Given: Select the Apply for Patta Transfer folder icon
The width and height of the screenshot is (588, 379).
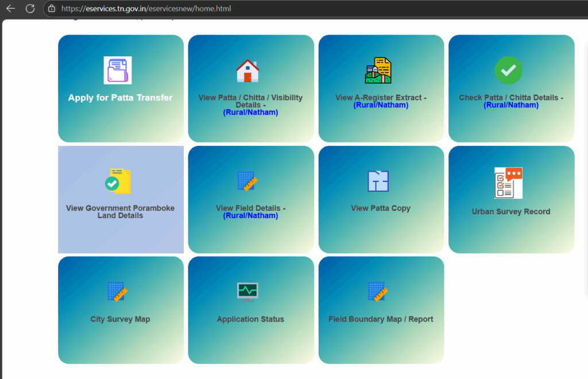Looking at the screenshot, I should [117, 70].
